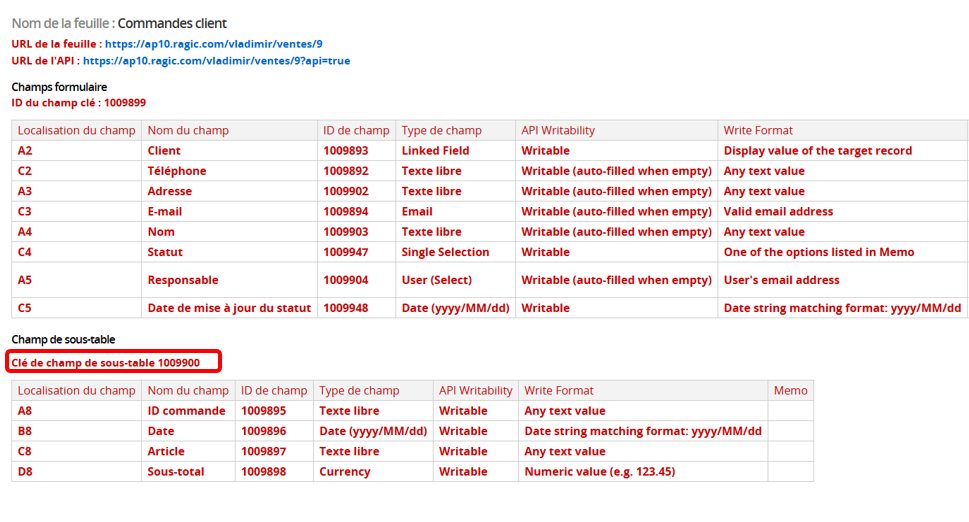969x522 pixels.
Task: Select field ID 1009894 for E-mail
Action: pyautogui.click(x=346, y=211)
